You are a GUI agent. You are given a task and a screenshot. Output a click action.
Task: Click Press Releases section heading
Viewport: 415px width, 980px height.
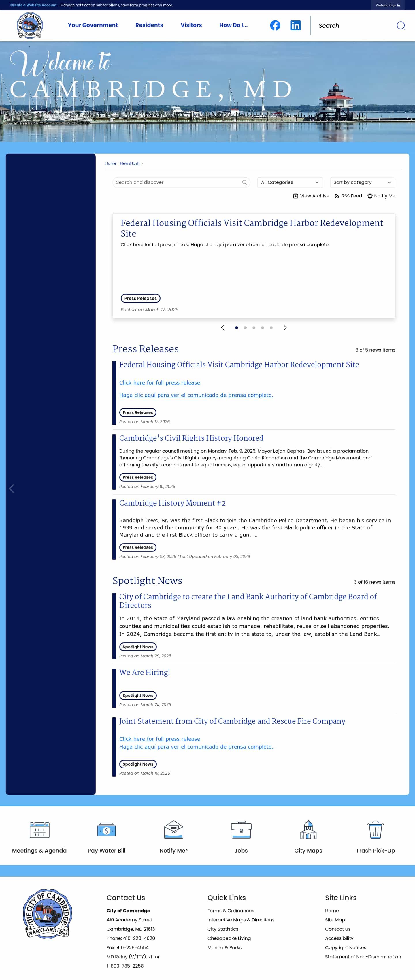click(x=145, y=349)
